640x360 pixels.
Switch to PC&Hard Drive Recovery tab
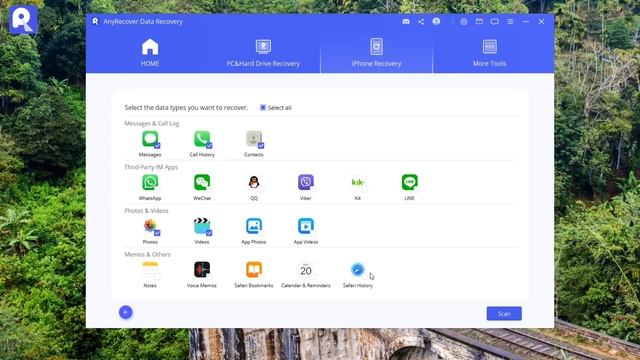point(263,53)
